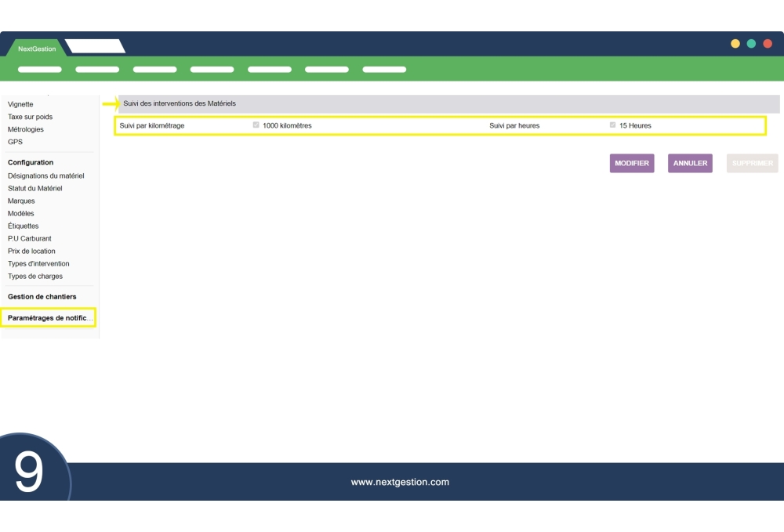The width and height of the screenshot is (784, 532).
Task: Select Prix de location
Action: 31,251
